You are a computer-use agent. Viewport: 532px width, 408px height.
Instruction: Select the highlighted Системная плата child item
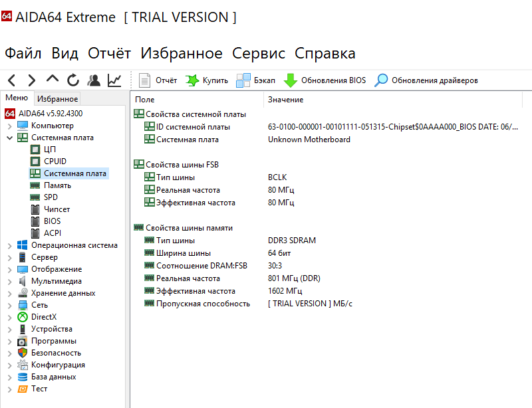click(69, 173)
